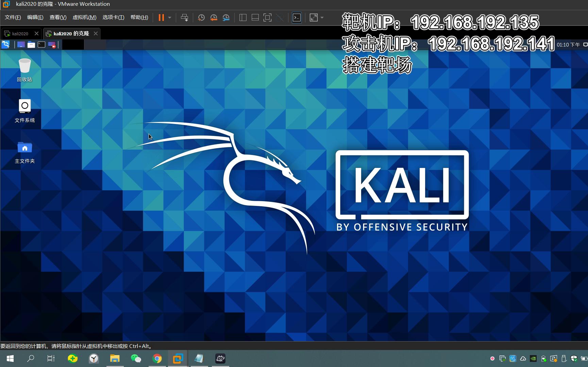Screen dimensions: 588x367
Task: Open Windows Task View
Action: [x=51, y=359]
